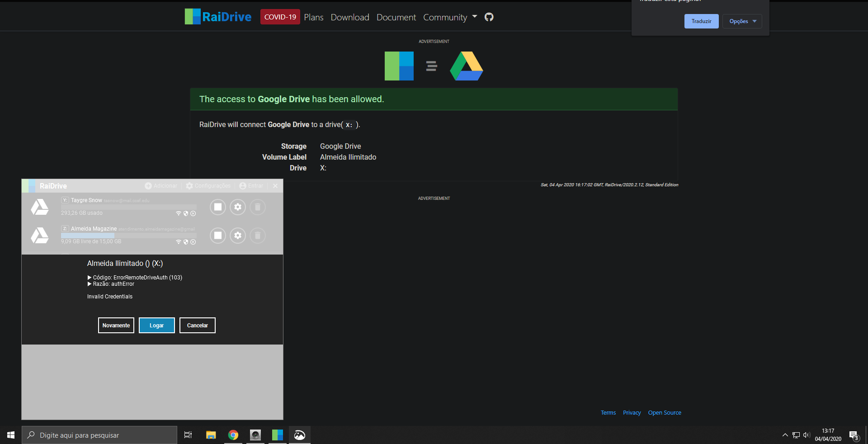The width and height of the screenshot is (868, 444).
Task: Cancel the authentication error dialog
Action: (198, 326)
